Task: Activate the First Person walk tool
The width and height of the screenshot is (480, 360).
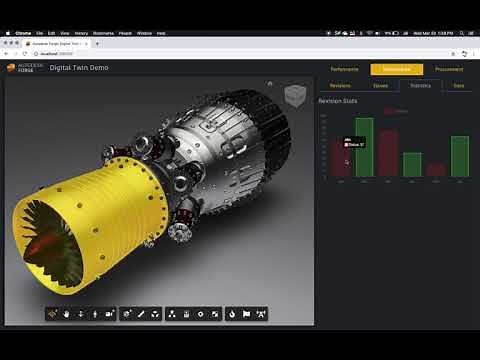Action: coord(95,314)
